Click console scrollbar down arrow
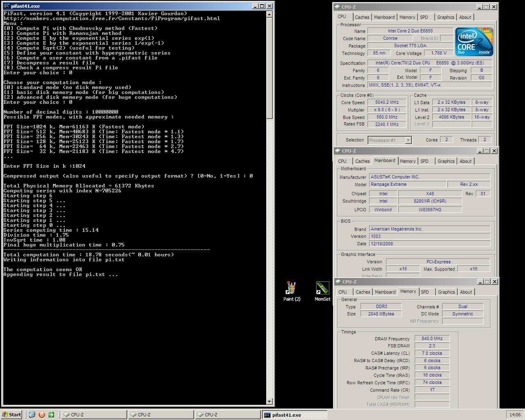The height and width of the screenshot is (420, 525). (x=269, y=402)
